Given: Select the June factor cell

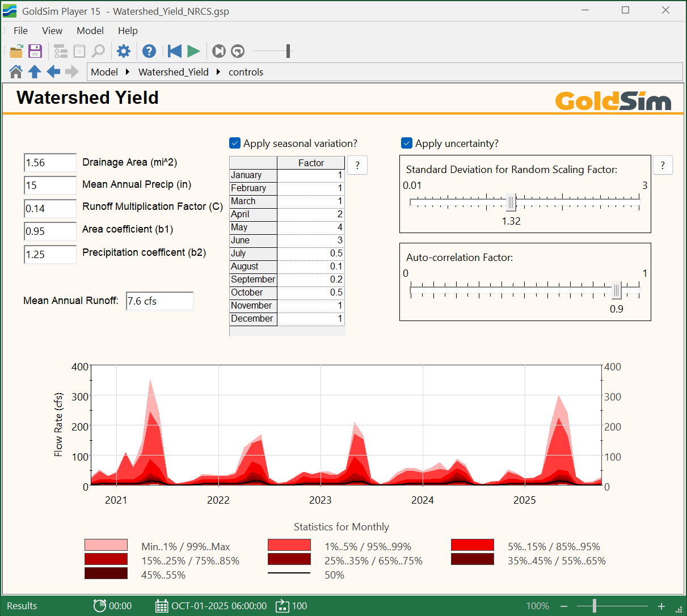Looking at the screenshot, I should tap(311, 241).
